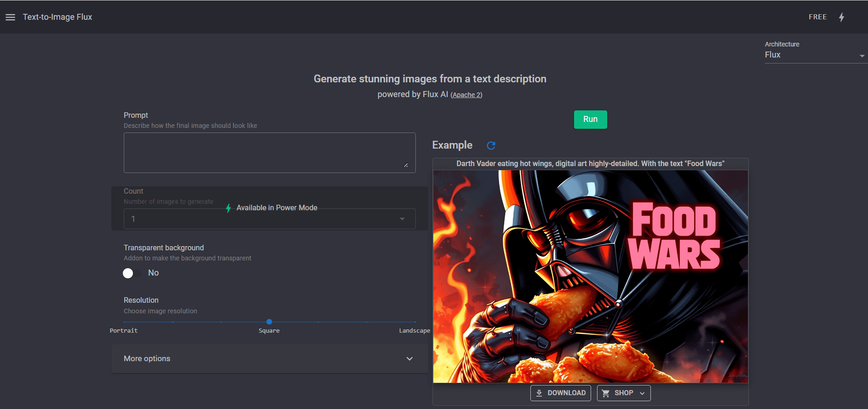Click the Resolution slider handle at Square
Image resolution: width=868 pixels, height=409 pixels.
[269, 322]
